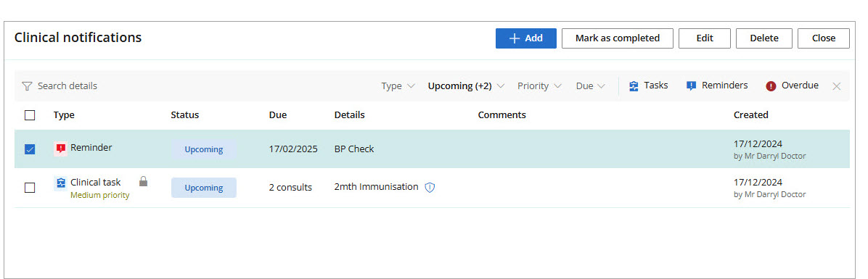Open the Type filter dropdown
This screenshot has width=868, height=279.
tap(398, 86)
